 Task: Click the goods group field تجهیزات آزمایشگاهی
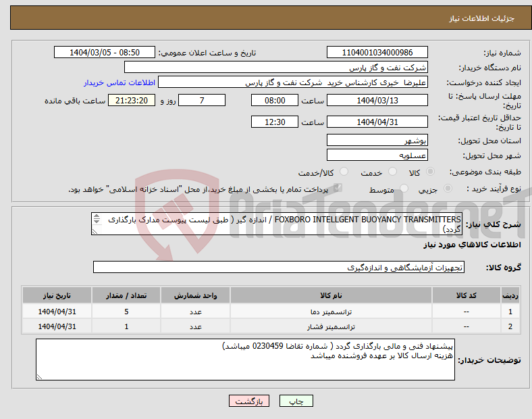[279, 267]
